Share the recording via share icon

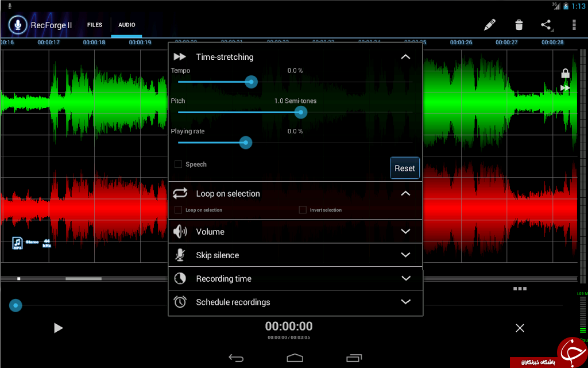tap(546, 25)
